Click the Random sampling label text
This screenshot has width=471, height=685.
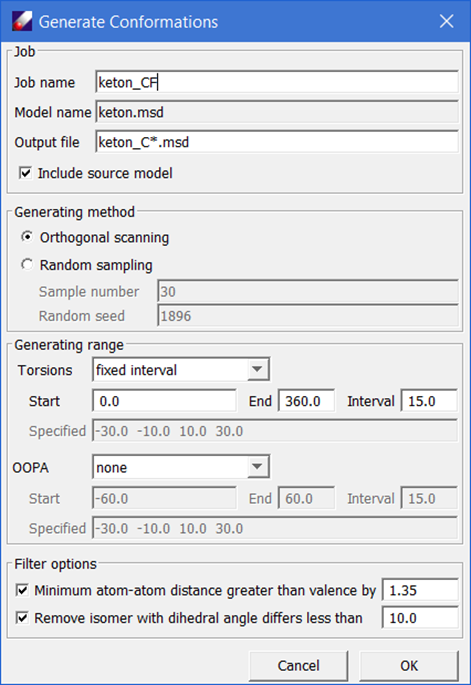[96, 265]
